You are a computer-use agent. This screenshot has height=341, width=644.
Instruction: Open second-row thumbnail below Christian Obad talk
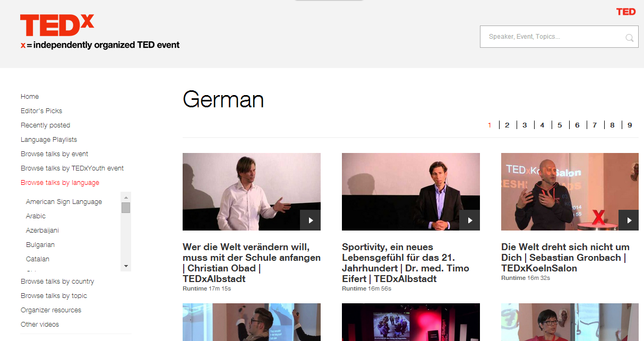click(252, 322)
